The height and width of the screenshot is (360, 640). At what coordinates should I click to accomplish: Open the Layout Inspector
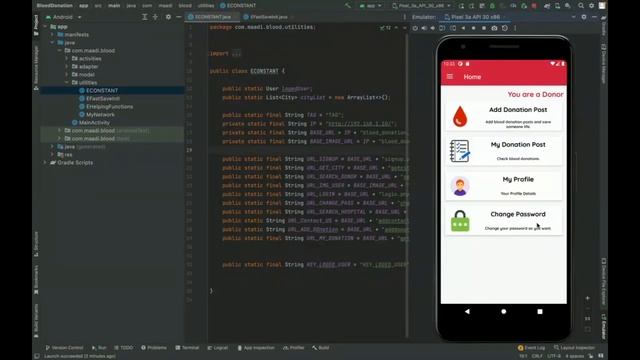click(x=574, y=348)
